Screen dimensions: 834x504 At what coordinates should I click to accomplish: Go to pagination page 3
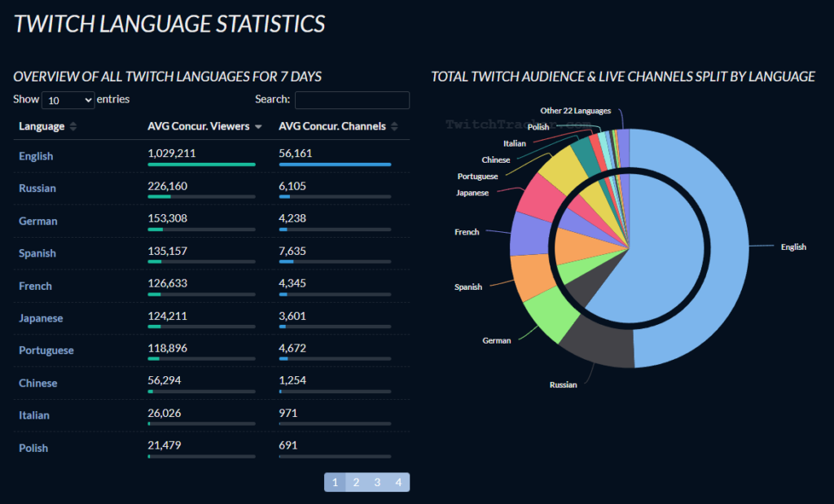coord(377,482)
